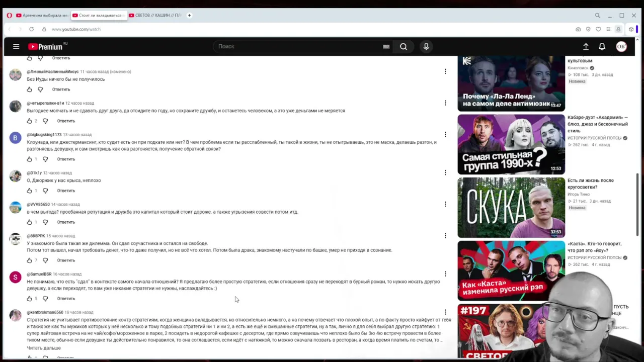Viewport: 644px width, 362px height.
Task: Open the "Кинопоиск" channel name
Action: (x=578, y=68)
